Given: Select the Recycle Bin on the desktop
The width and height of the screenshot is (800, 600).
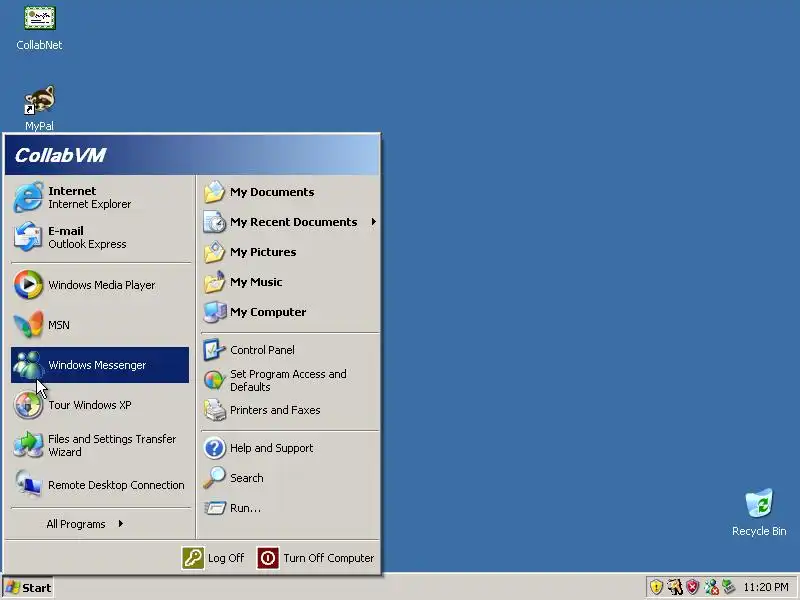Looking at the screenshot, I should pos(759,513).
